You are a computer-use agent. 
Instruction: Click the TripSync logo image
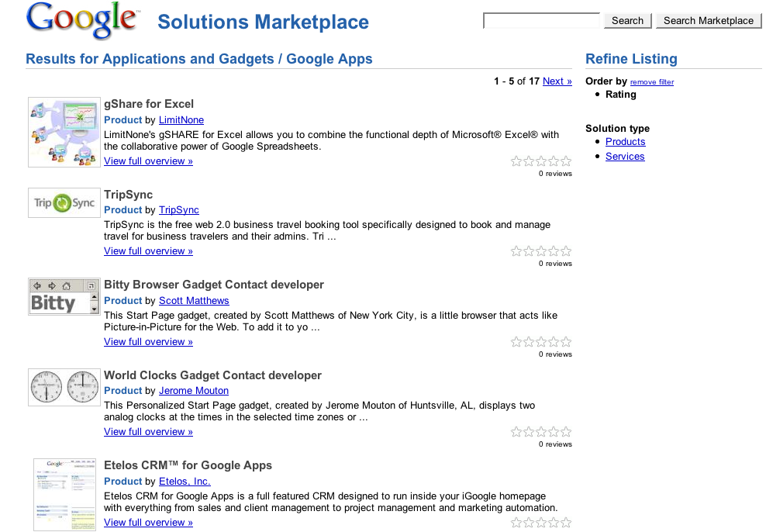click(x=64, y=203)
